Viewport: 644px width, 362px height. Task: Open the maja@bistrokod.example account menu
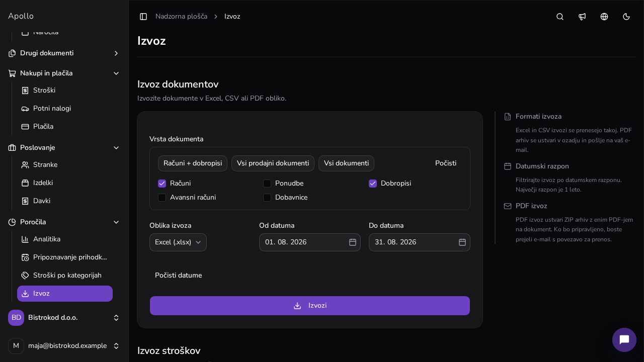point(64,346)
